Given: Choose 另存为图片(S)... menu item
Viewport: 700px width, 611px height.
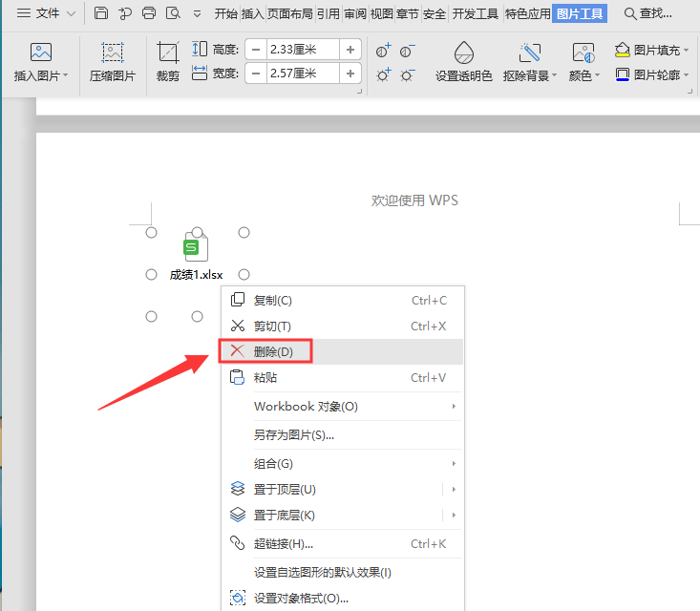Looking at the screenshot, I should point(342,434).
